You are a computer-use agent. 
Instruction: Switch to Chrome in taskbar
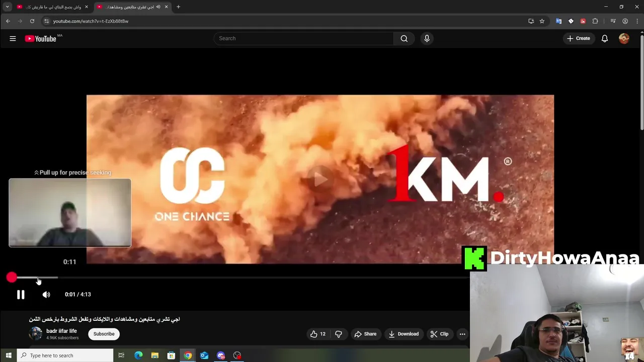188,355
